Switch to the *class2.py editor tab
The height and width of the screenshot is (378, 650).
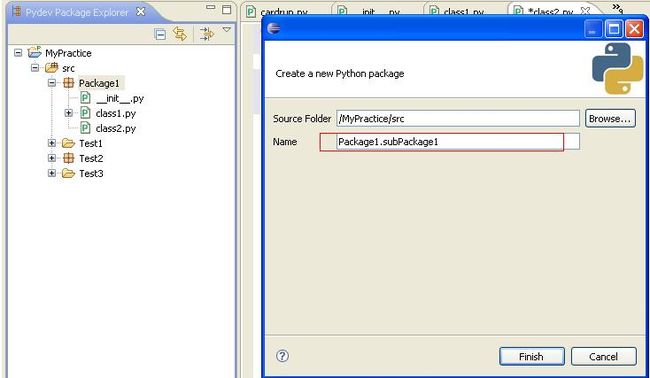[550, 11]
